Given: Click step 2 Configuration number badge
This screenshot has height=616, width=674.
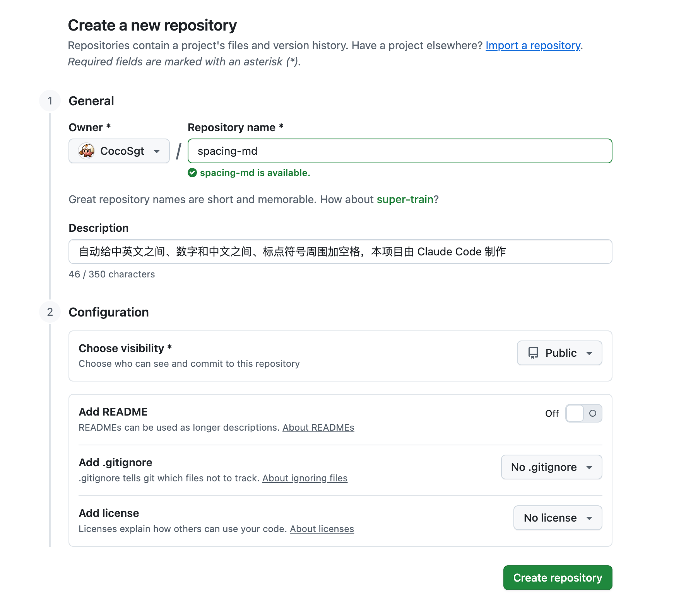Looking at the screenshot, I should 50,312.
